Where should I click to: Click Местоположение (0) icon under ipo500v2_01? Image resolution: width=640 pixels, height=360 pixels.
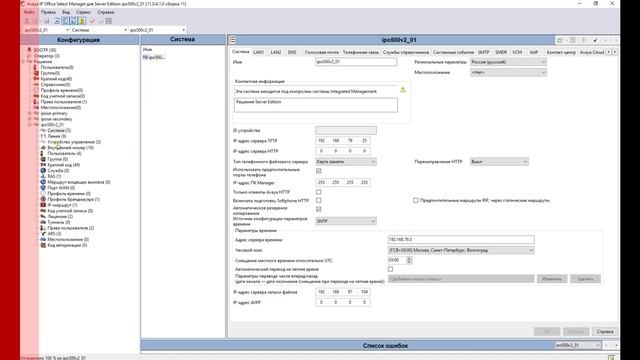click(x=43, y=239)
